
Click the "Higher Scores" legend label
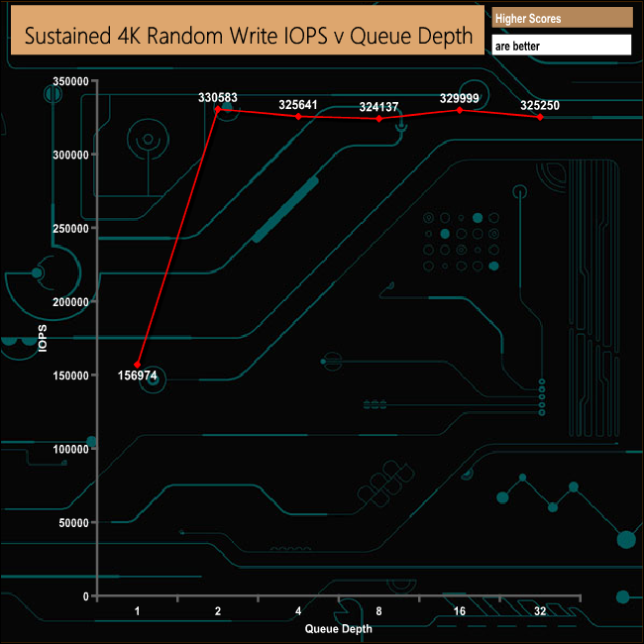click(528, 19)
